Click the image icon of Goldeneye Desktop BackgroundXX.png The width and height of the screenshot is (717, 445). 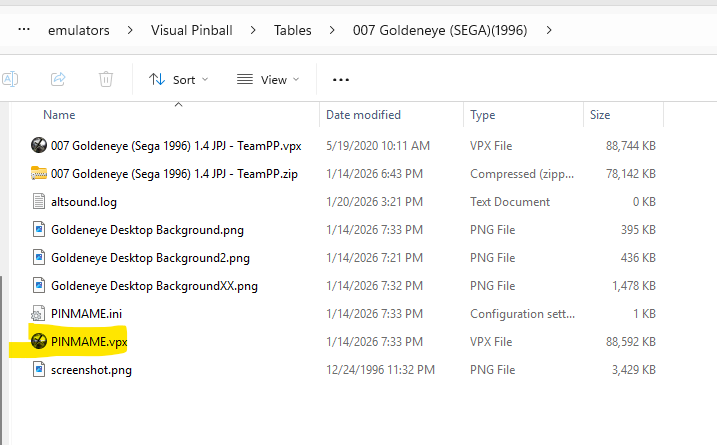[39, 285]
